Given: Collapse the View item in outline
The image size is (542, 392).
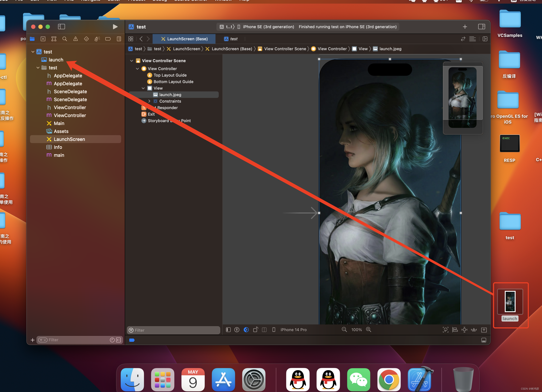Looking at the screenshot, I should tap(143, 88).
